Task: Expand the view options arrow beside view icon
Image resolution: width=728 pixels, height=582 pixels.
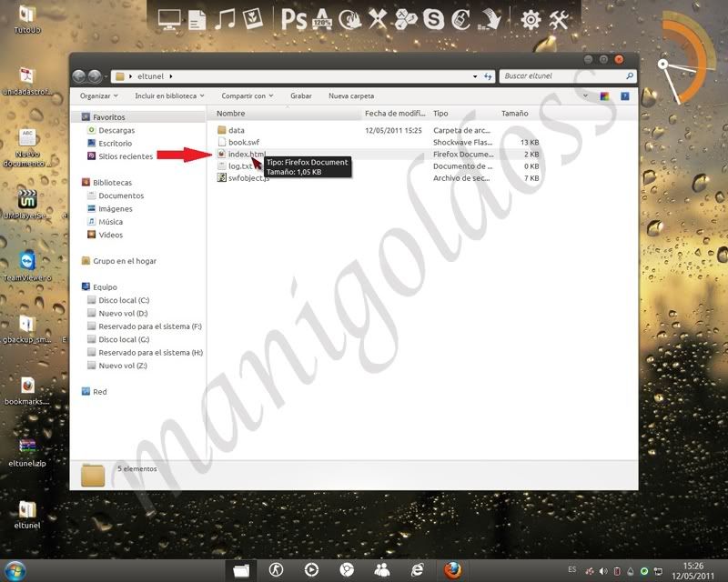Action: (x=585, y=96)
